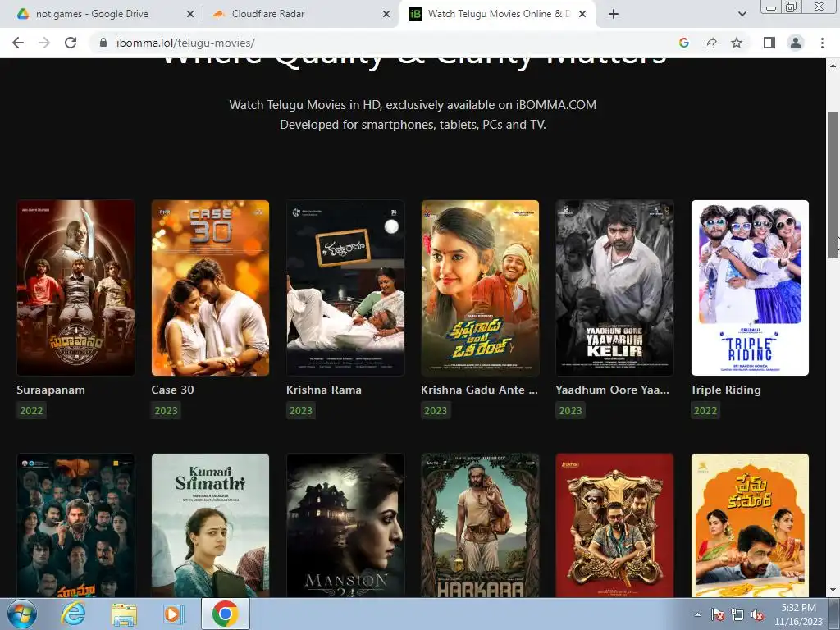This screenshot has width=840, height=630.
Task: Open the Prema Kumar orange poster
Action: pos(750,526)
